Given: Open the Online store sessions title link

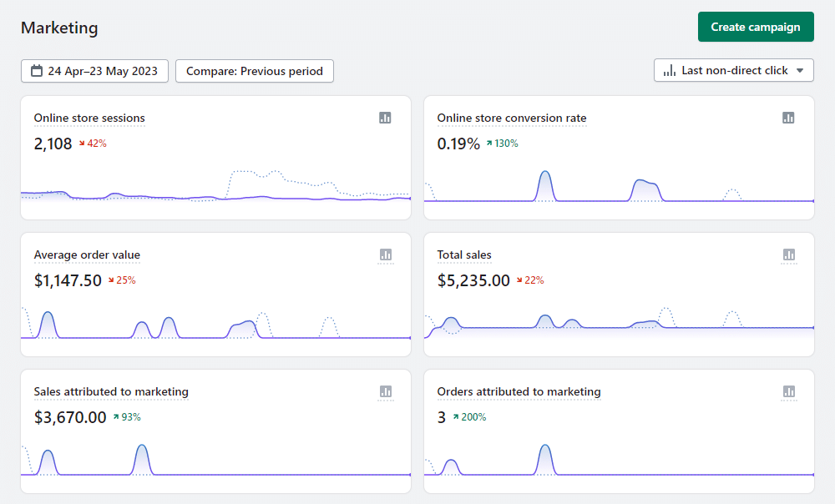Looking at the screenshot, I should click(x=89, y=118).
